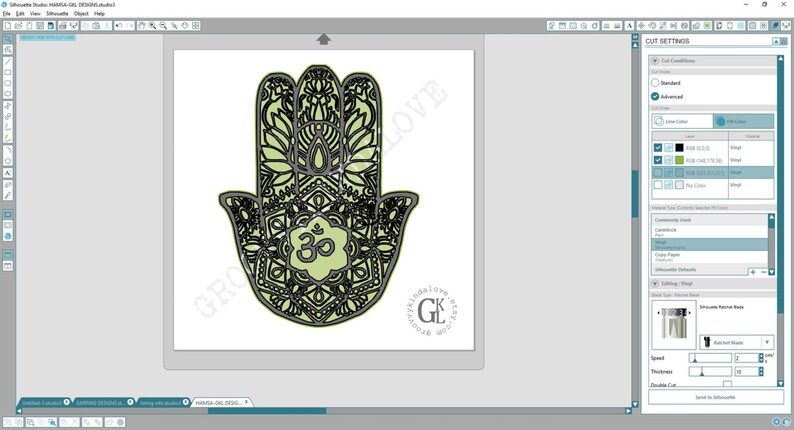Select the Text tool in left toolbar
Screen dimensions: 794x430
point(8,173)
